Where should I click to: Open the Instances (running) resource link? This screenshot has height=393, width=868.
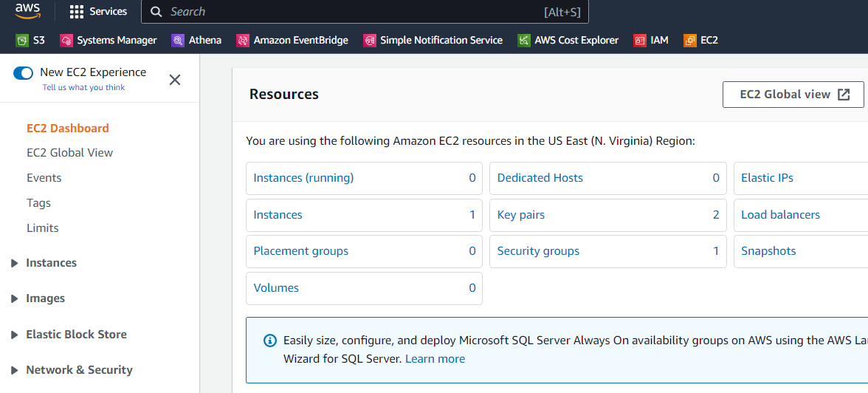coord(303,178)
